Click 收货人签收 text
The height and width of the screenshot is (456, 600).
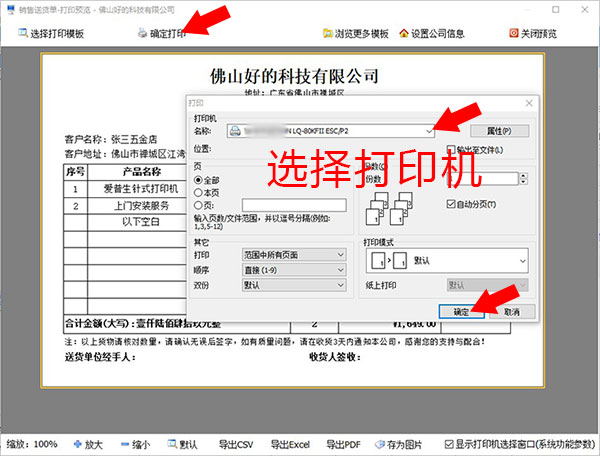click(x=335, y=357)
